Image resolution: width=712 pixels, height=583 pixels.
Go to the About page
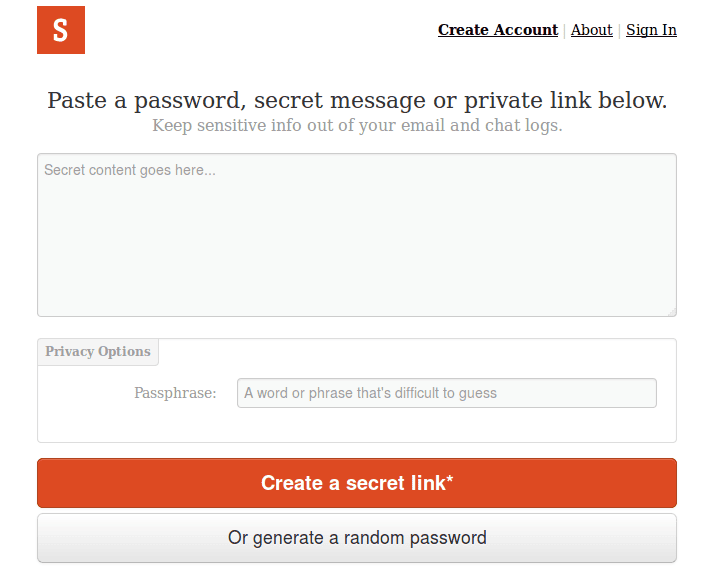tap(591, 30)
